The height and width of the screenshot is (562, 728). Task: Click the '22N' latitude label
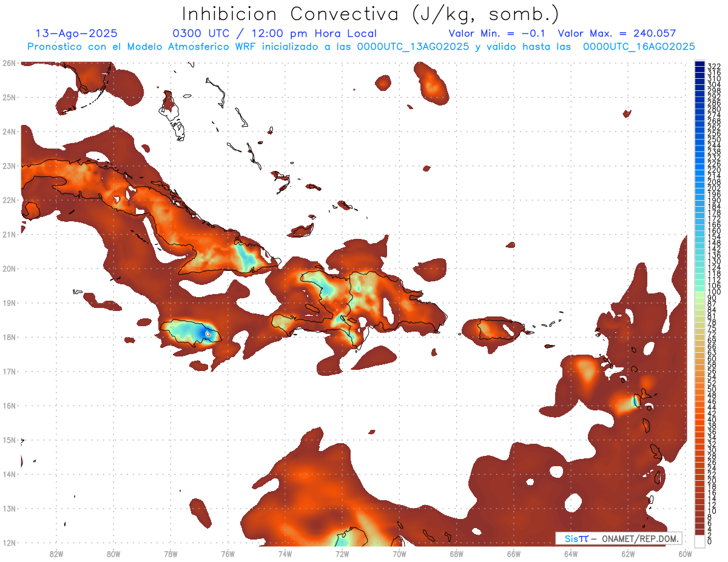(x=8, y=199)
